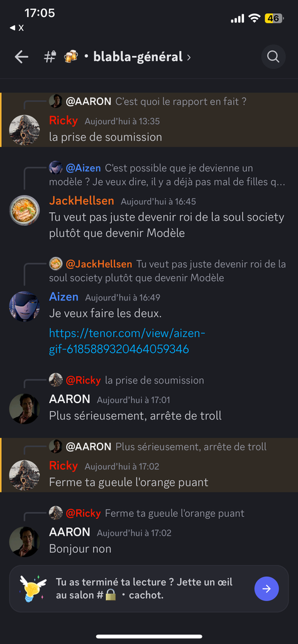Tap the channel hashtag lock icon
The image size is (298, 644).
[x=50, y=57]
